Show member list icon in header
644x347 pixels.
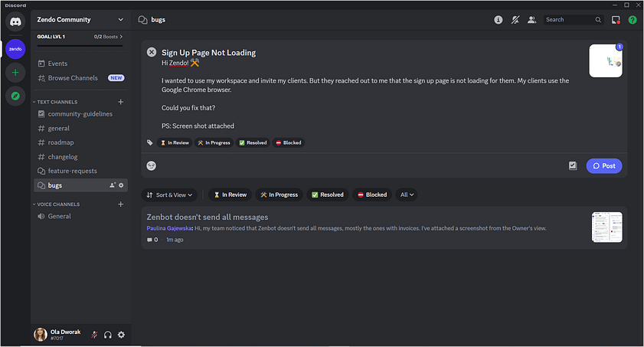coord(532,20)
